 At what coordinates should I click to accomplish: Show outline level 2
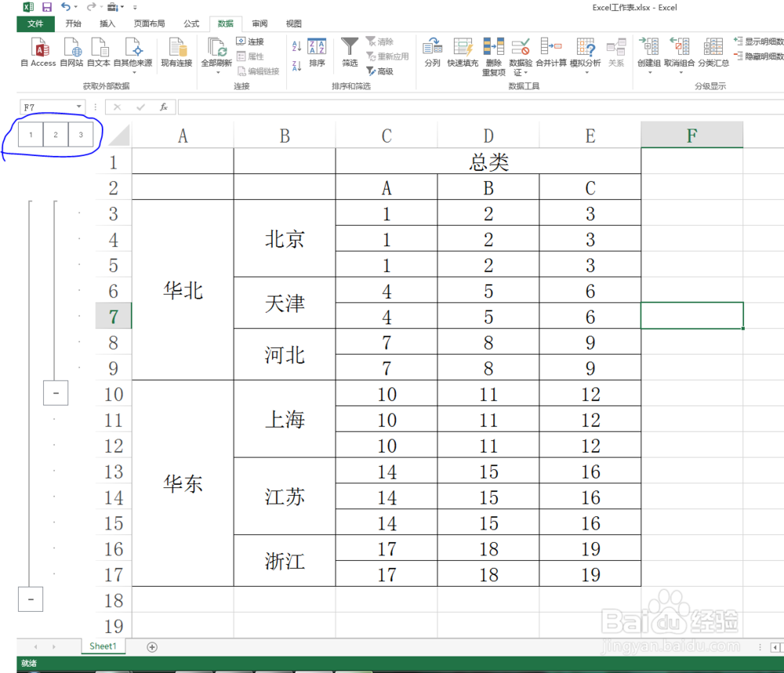coord(56,135)
